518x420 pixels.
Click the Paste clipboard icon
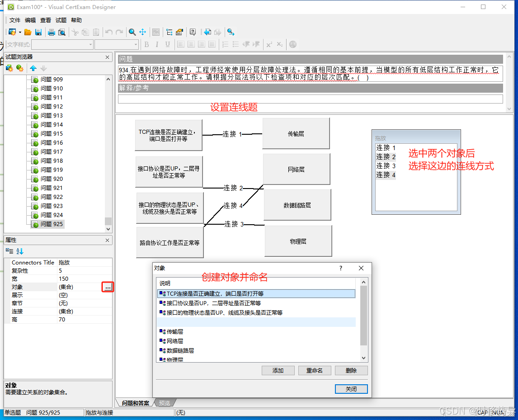click(x=96, y=32)
